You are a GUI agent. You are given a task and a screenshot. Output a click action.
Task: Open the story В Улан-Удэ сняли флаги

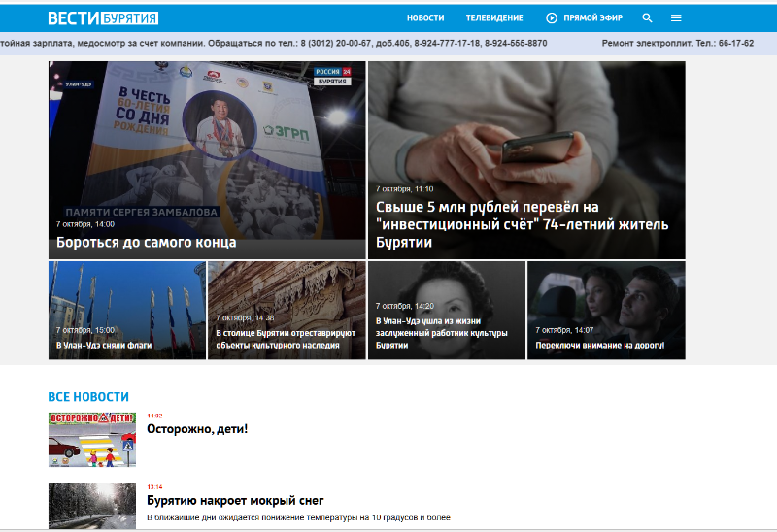104,346
